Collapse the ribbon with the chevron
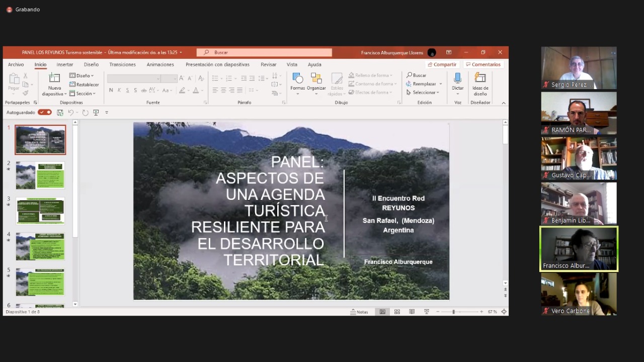The image size is (644, 362). [x=504, y=103]
